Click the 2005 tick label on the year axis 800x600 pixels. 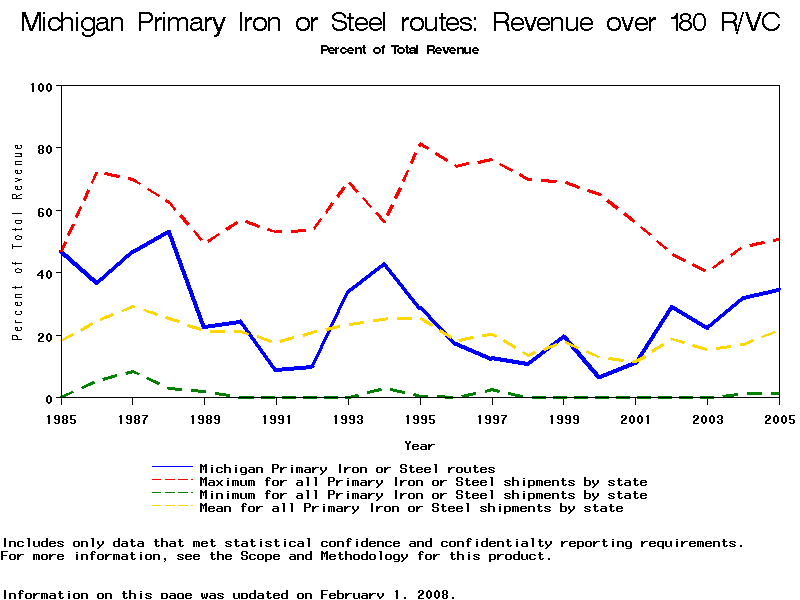point(779,418)
